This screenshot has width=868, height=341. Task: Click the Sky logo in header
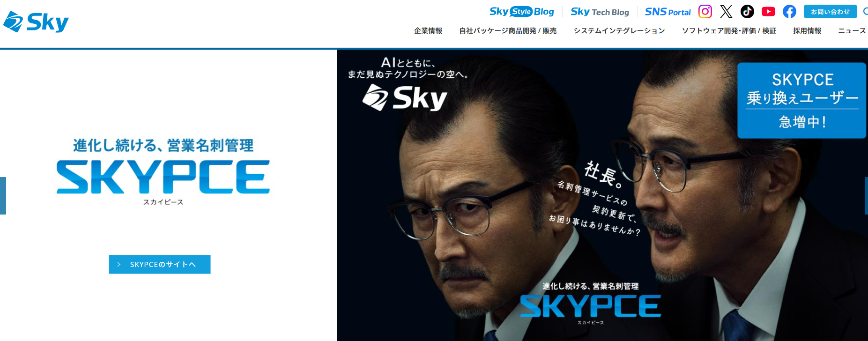point(36,22)
